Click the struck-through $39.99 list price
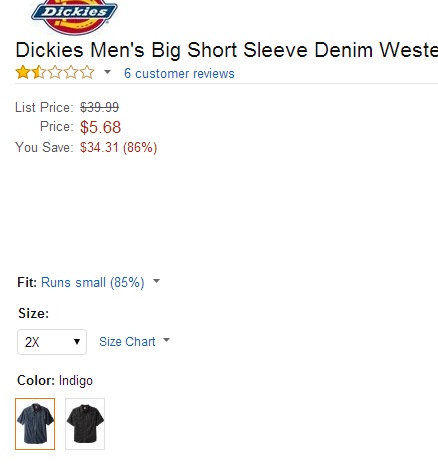The height and width of the screenshot is (464, 438). click(99, 107)
